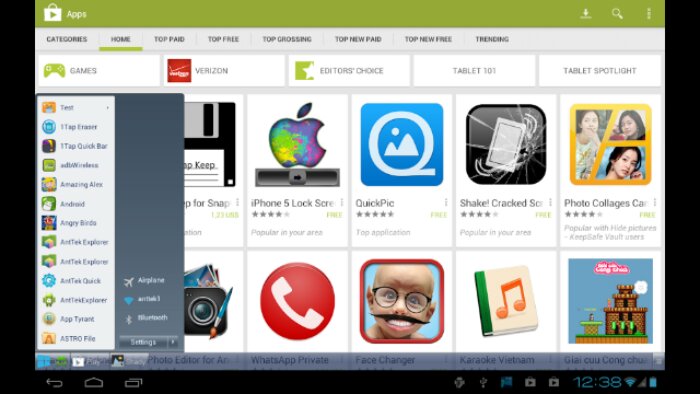Tap the Android back navigation button
Viewport: 700px width, 394px height.
click(54, 382)
